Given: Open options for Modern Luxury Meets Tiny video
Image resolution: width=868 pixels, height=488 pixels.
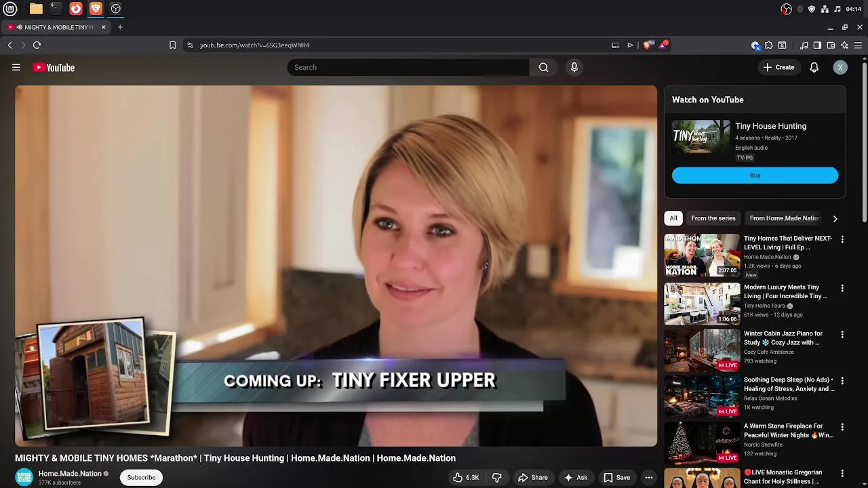Looking at the screenshot, I should 842,288.
